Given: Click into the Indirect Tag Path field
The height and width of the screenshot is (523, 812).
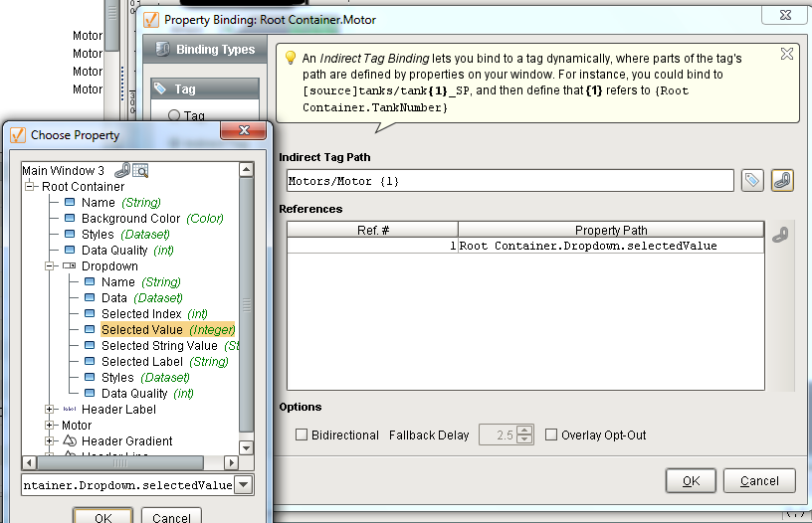Looking at the screenshot, I should (x=509, y=181).
